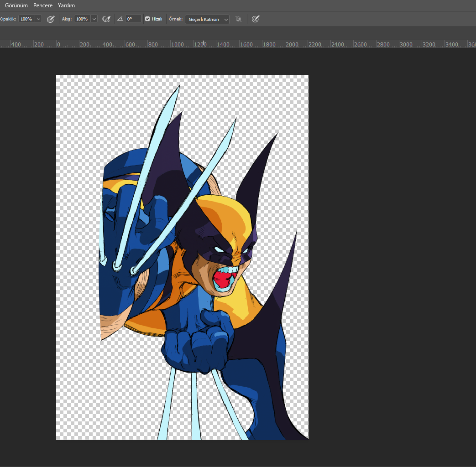Open the Pencere menu

point(43,5)
